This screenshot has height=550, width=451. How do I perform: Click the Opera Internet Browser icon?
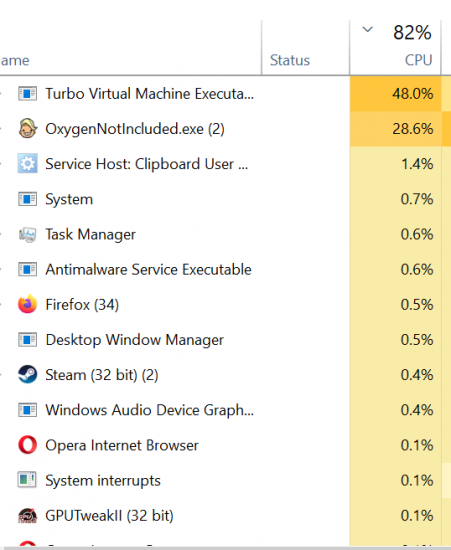coord(27,445)
